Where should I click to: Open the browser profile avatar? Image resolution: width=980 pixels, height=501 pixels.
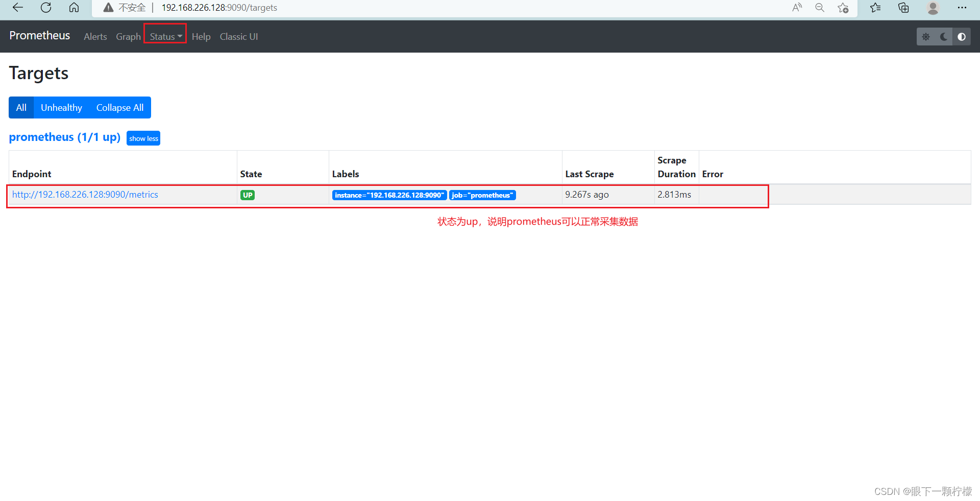tap(933, 8)
